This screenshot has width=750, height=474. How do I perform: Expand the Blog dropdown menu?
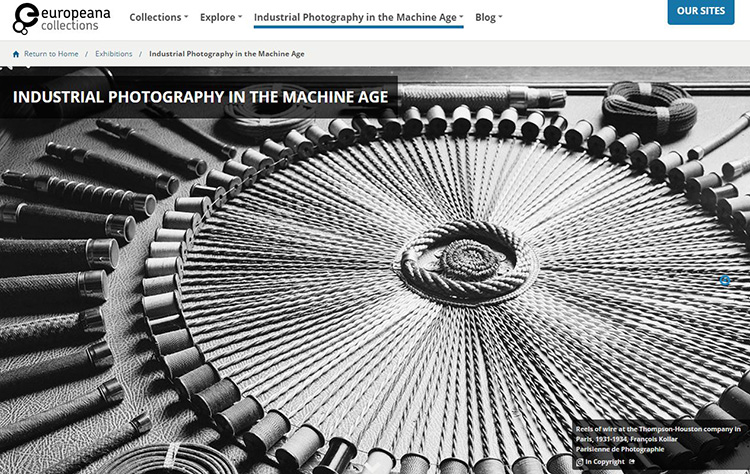[x=488, y=17]
